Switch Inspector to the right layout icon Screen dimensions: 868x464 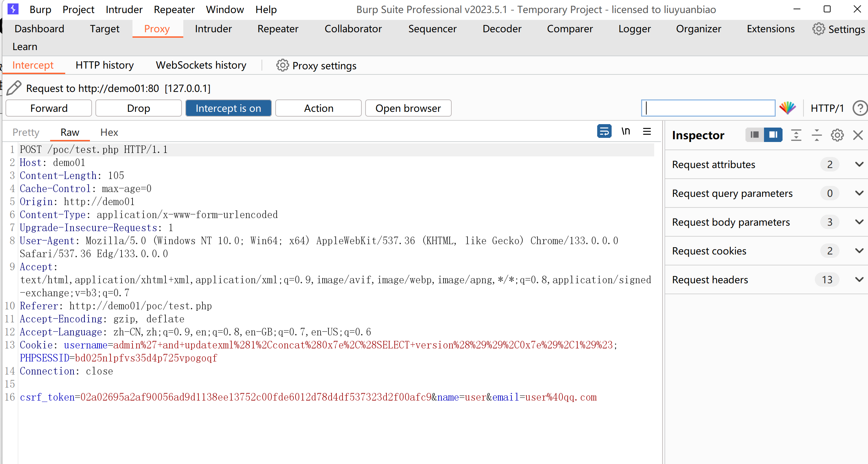coord(773,135)
